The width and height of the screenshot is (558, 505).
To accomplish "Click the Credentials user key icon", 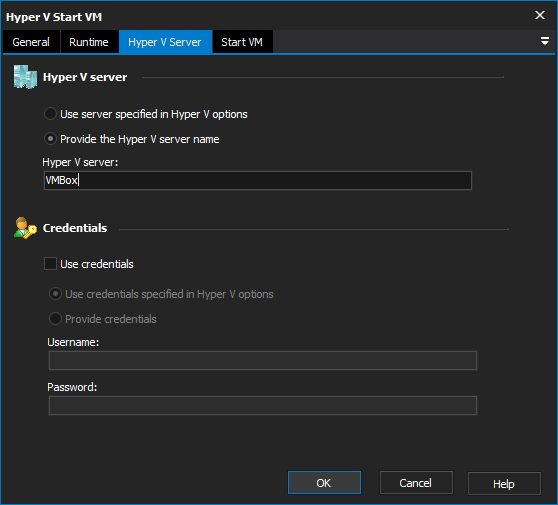I will click(x=25, y=228).
